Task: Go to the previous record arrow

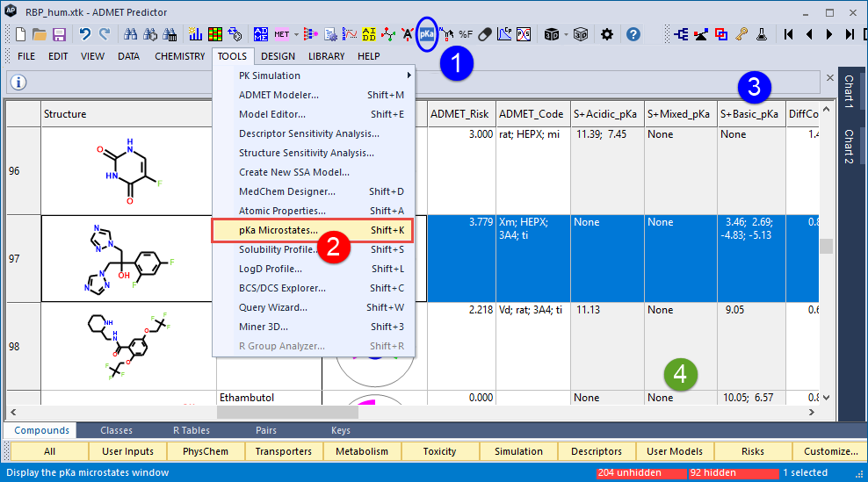Action: pos(809,34)
